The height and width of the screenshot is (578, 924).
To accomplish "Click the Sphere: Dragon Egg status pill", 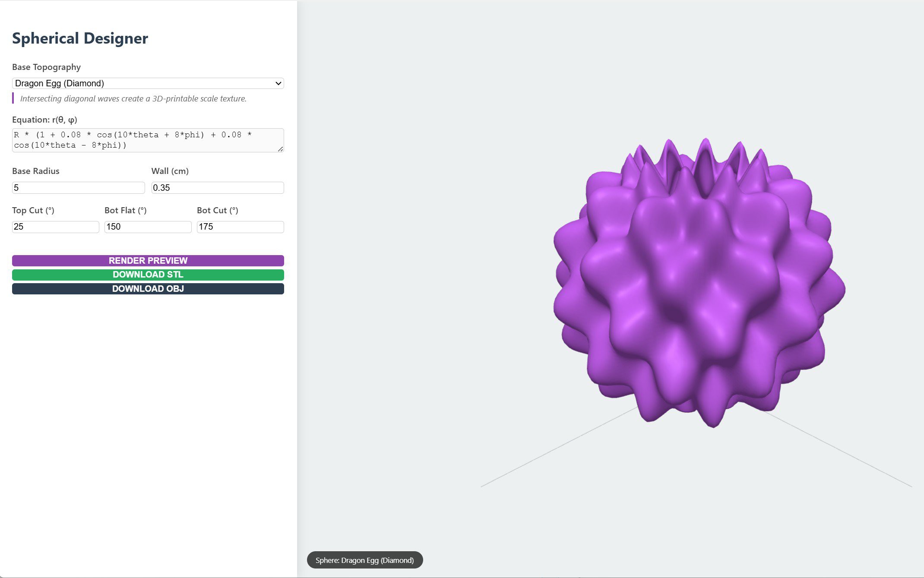I will click(x=364, y=560).
